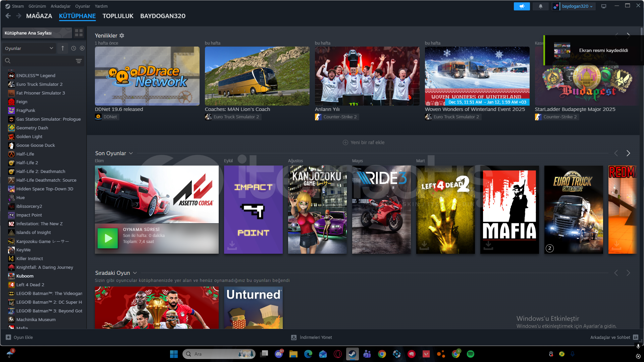Open the Görünüm menu
This screenshot has height=362, width=644.
[37, 6]
